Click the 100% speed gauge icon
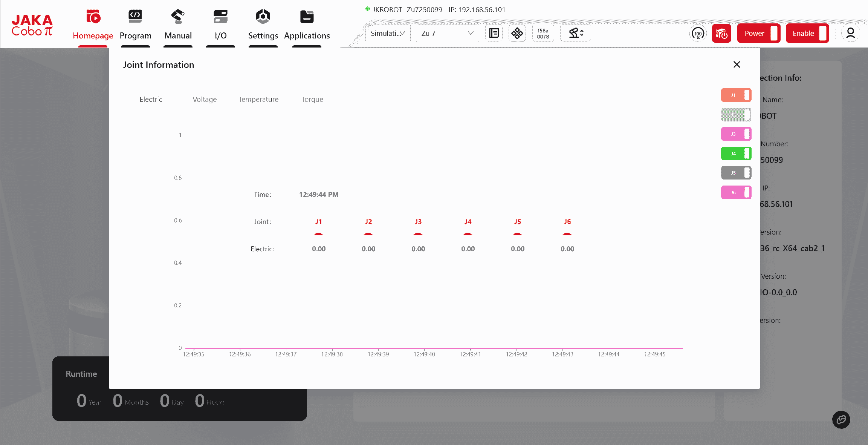868x445 pixels. click(698, 34)
